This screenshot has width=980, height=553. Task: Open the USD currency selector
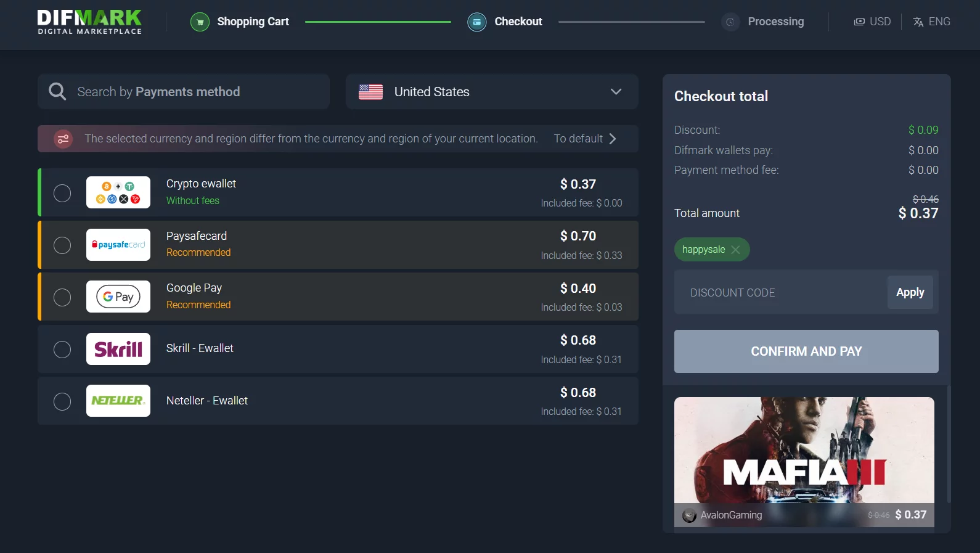click(872, 22)
